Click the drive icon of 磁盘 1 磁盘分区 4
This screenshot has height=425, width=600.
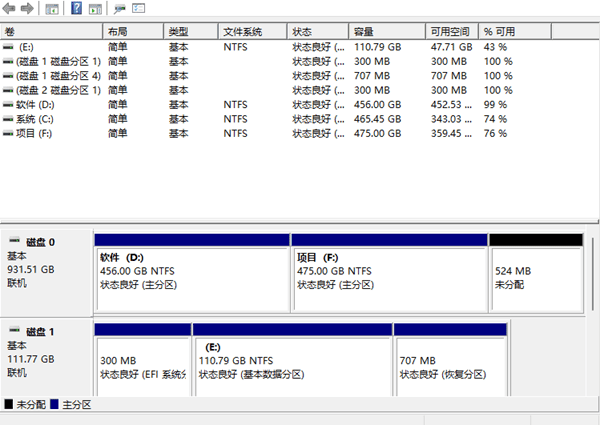pos(8,76)
